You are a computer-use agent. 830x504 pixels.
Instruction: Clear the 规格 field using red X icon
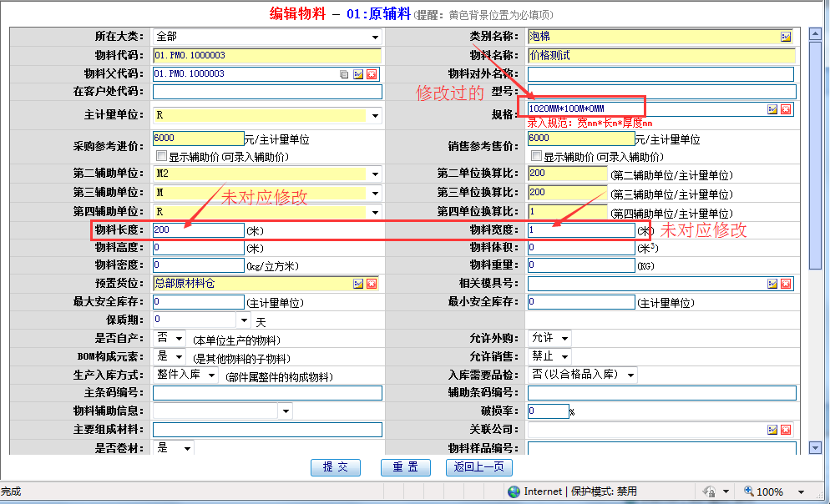786,109
